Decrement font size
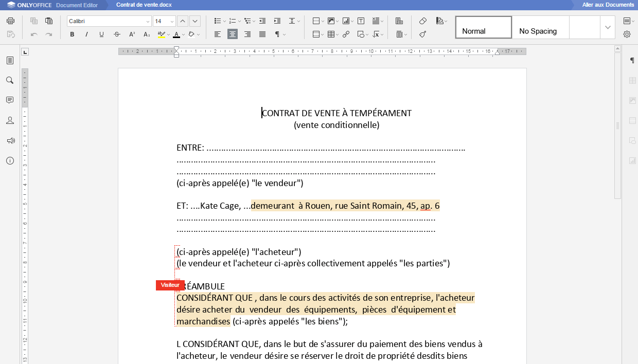 [x=195, y=21]
